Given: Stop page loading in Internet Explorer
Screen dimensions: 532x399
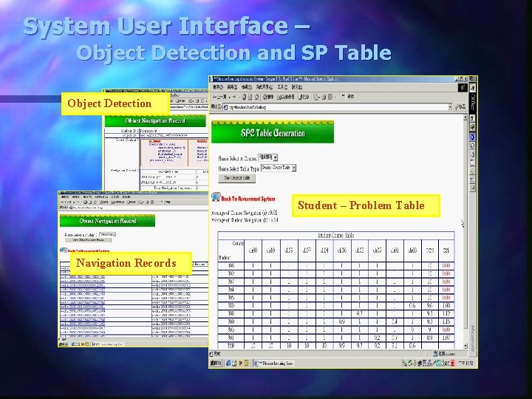Looking at the screenshot, I should pyautogui.click(x=244, y=97).
